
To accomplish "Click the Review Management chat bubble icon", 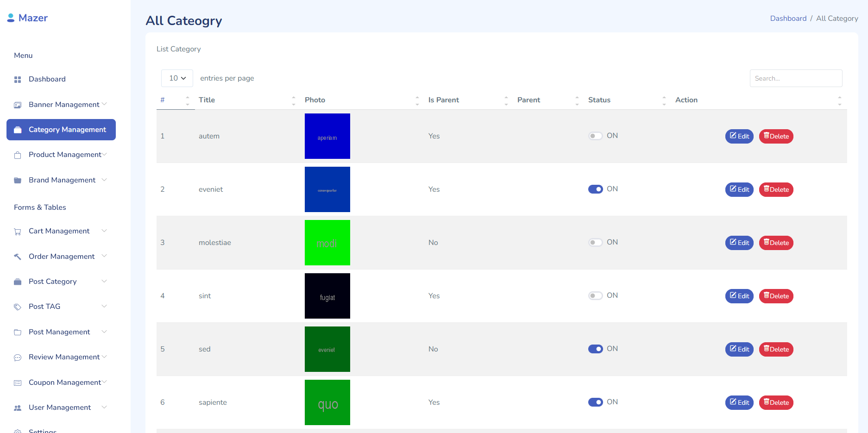I will click(x=18, y=358).
